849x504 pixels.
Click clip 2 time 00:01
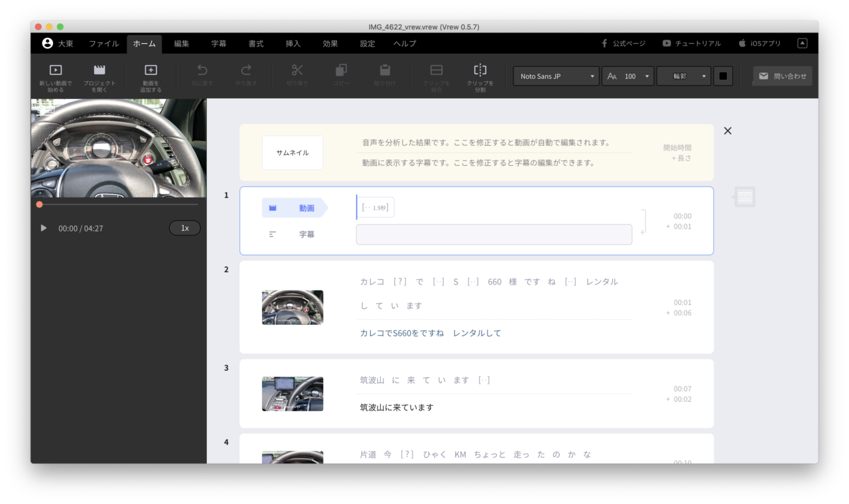click(x=683, y=302)
